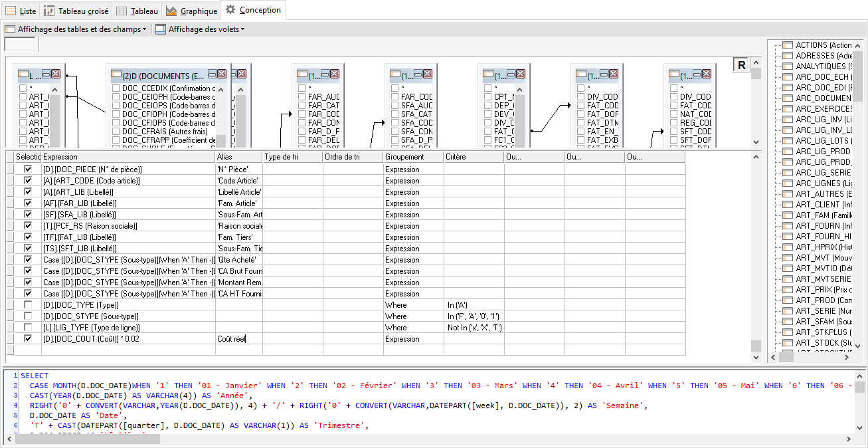Click the ART_MVT table icon
The image size is (868, 448).
pyautogui.click(x=788, y=258)
